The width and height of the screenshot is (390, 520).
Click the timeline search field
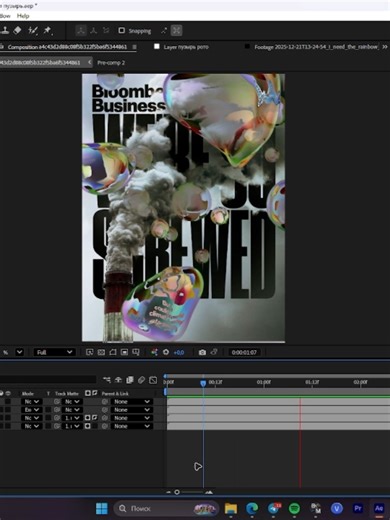[x=48, y=379]
